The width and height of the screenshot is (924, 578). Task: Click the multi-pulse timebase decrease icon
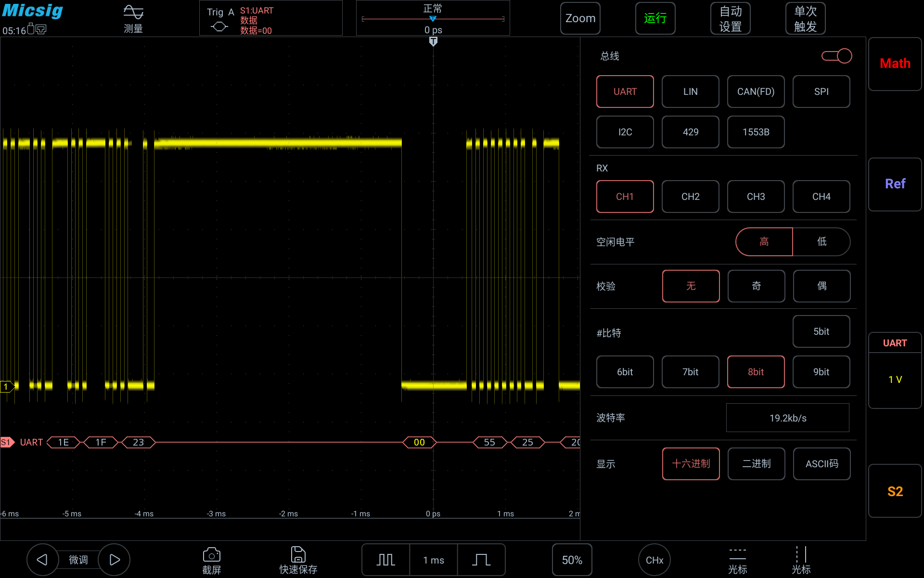pyautogui.click(x=385, y=560)
